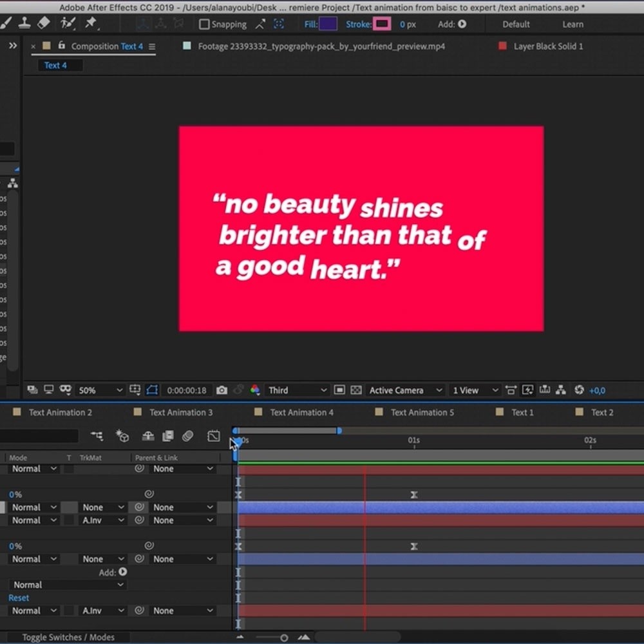
Task: Open the Graph Editor icon
Action: pos(214,436)
